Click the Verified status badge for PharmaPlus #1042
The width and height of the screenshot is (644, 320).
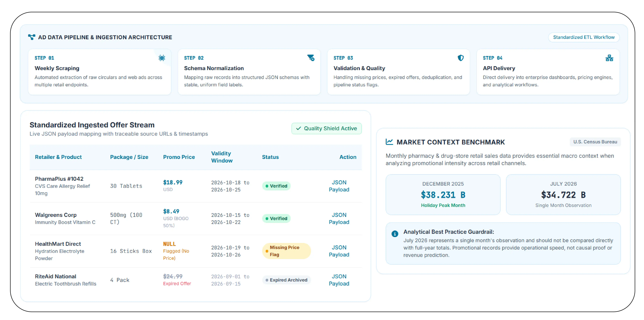[x=276, y=186]
